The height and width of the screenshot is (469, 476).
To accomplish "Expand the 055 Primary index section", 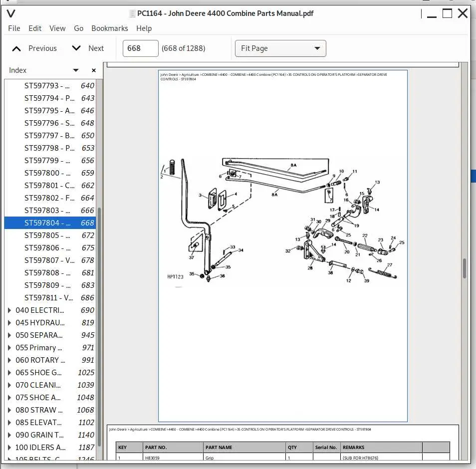I will pyautogui.click(x=9, y=347).
